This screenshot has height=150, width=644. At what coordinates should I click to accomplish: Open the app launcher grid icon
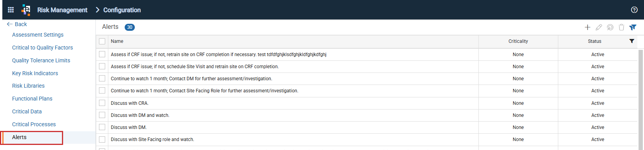pyautogui.click(x=11, y=10)
